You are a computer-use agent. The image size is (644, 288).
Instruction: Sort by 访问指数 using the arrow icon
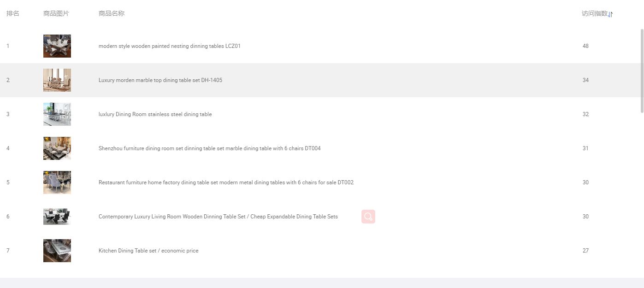(610, 14)
